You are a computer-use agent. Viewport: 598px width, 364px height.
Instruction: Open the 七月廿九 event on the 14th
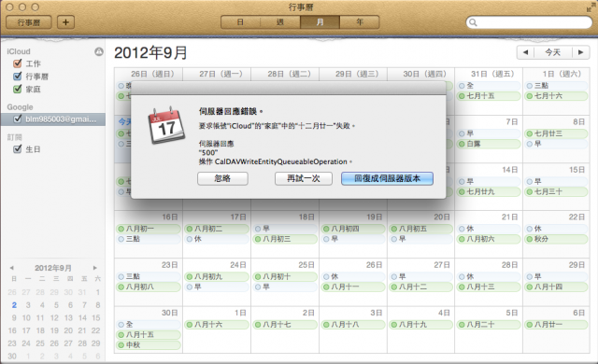489,192
